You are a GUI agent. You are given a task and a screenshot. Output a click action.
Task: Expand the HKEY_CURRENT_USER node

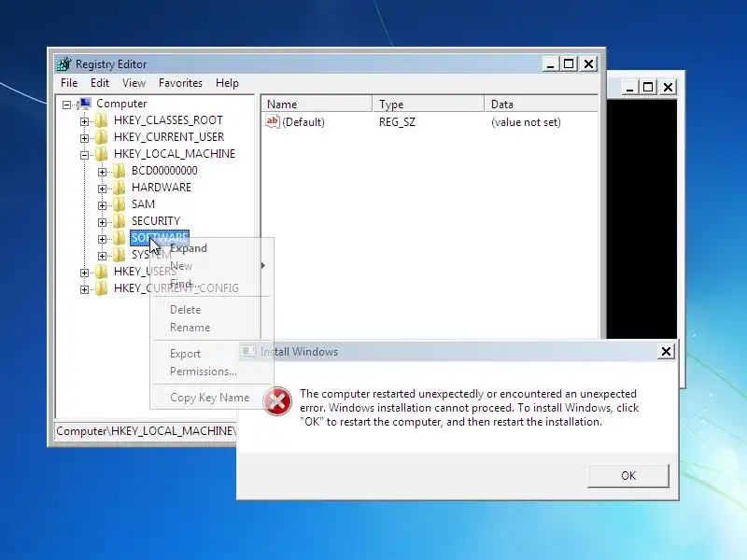tap(84, 138)
